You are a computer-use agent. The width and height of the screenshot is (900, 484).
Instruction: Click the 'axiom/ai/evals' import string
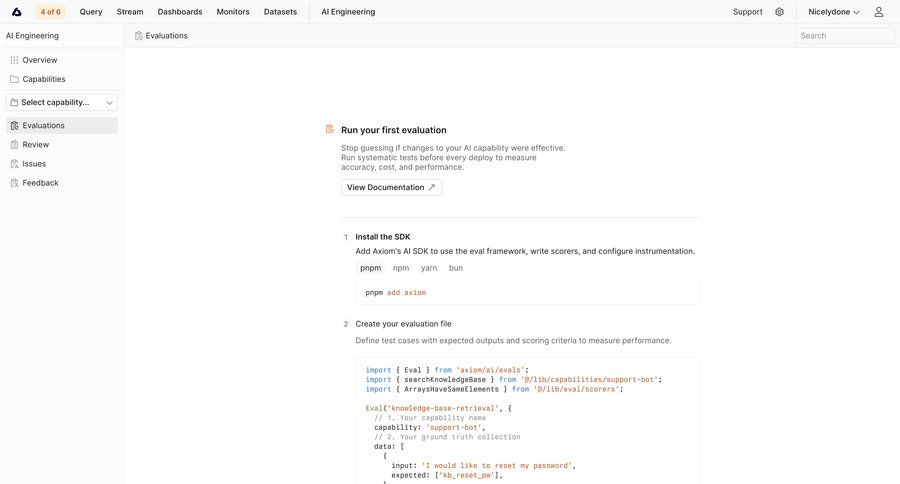tap(490, 370)
